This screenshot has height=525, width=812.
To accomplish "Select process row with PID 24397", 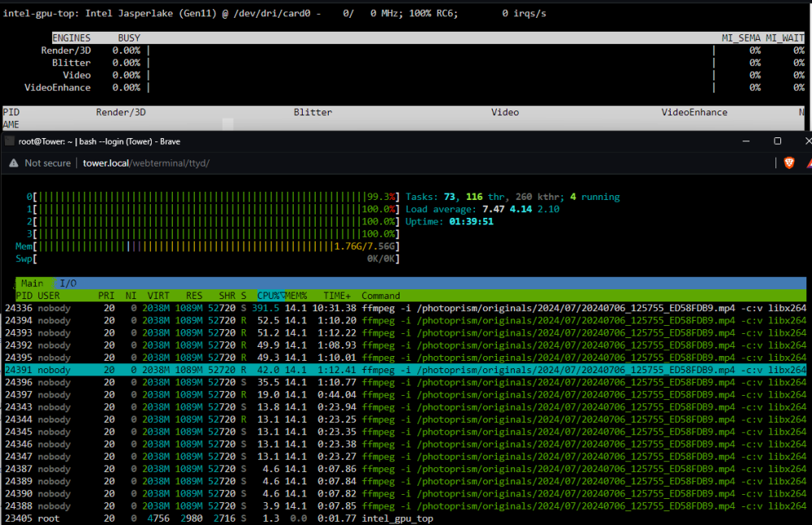I will pyautogui.click(x=405, y=395).
